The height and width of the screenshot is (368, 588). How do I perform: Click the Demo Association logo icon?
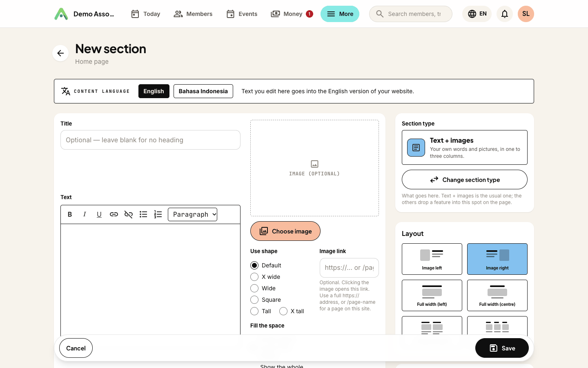61,14
